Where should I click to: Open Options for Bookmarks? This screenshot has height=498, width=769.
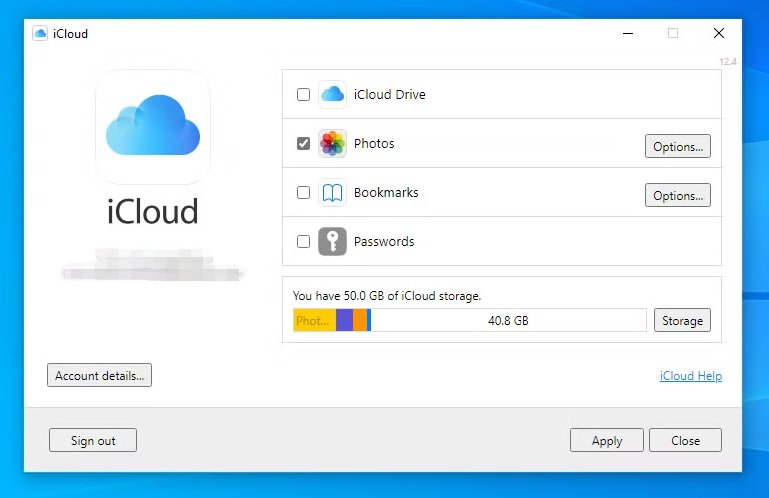point(678,195)
